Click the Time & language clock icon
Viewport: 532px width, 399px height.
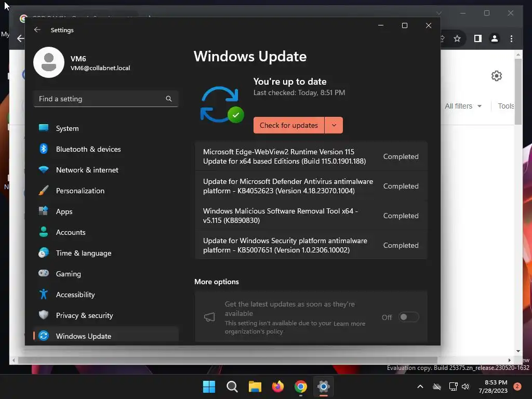(x=44, y=253)
